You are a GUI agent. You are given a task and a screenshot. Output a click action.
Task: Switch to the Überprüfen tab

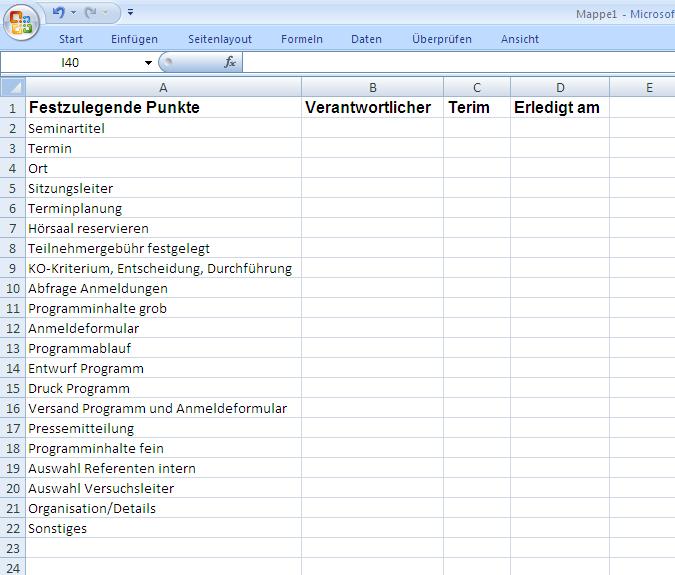pyautogui.click(x=442, y=39)
